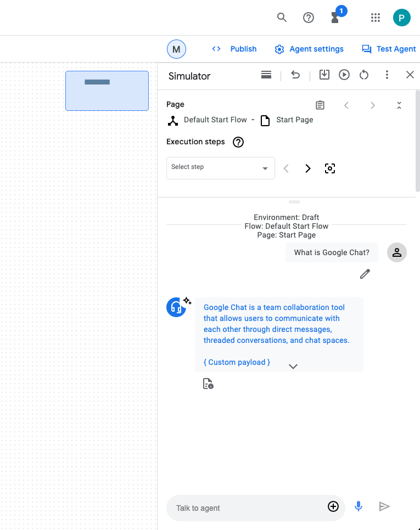Open the help question mark icon
This screenshot has width=420, height=530.
[x=309, y=18]
